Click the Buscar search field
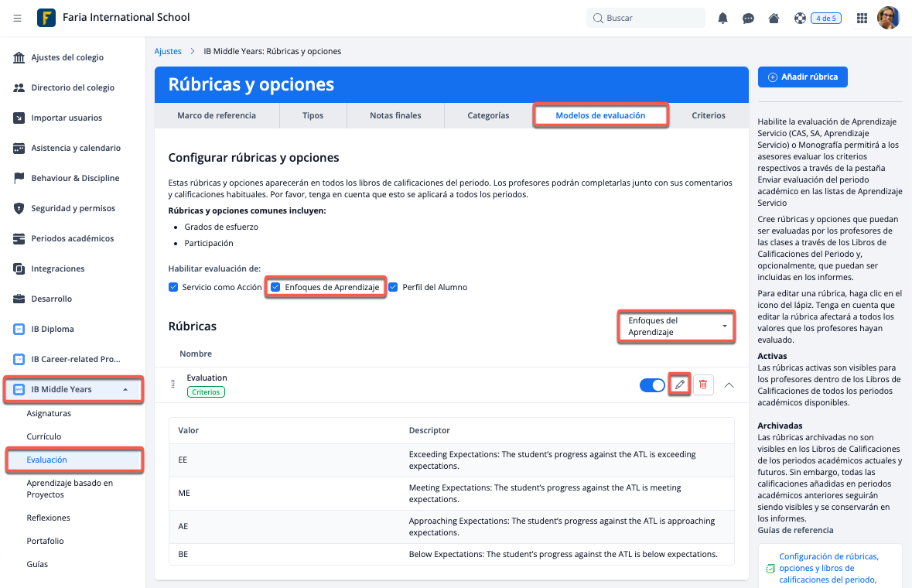This screenshot has width=912, height=588. coord(648,18)
